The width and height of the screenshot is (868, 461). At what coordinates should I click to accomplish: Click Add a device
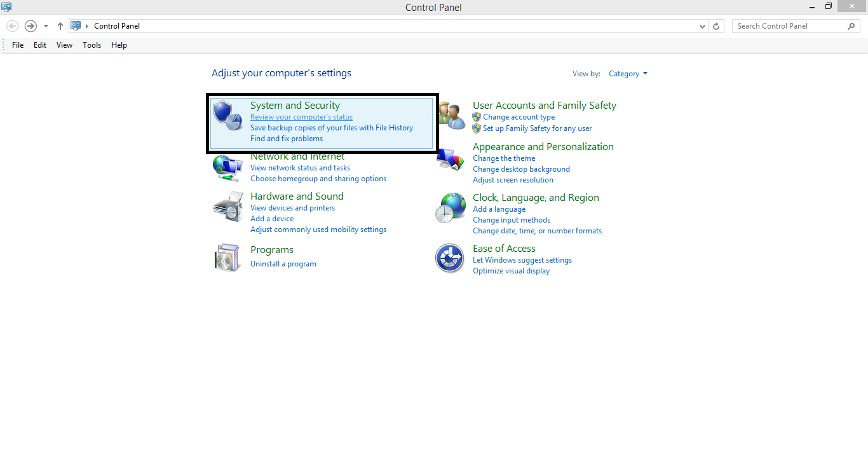[x=272, y=219]
